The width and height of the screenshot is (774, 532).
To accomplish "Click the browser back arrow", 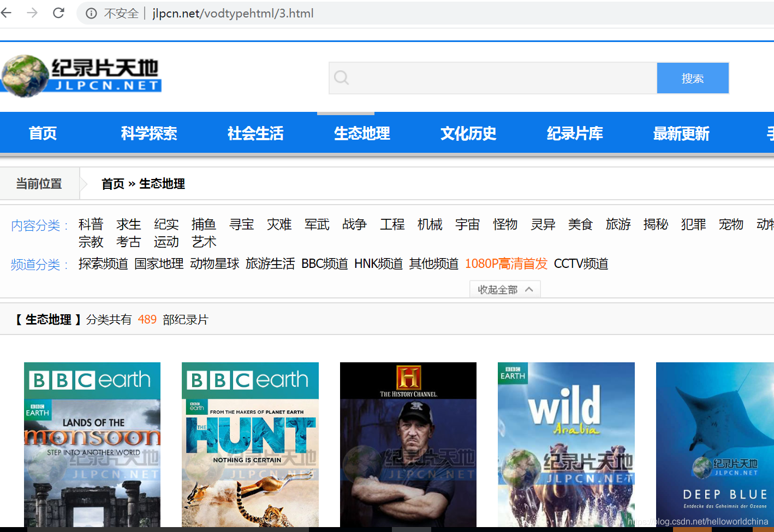I will click(7, 13).
